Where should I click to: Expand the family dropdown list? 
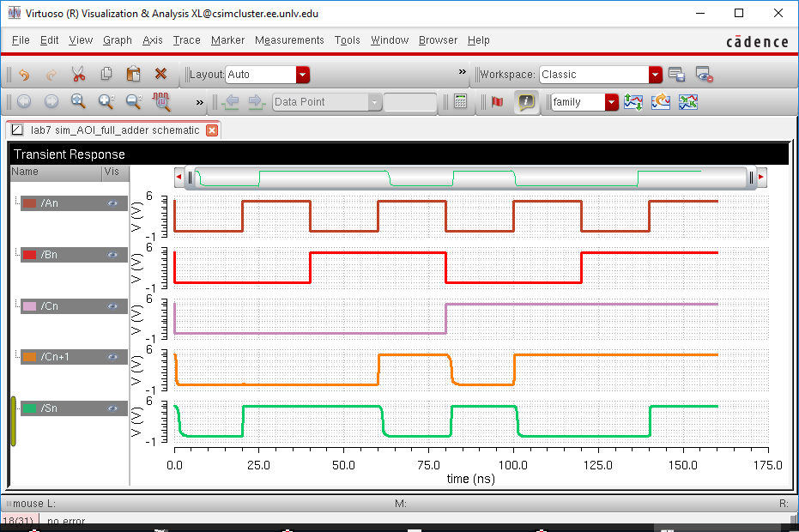pyautogui.click(x=611, y=102)
